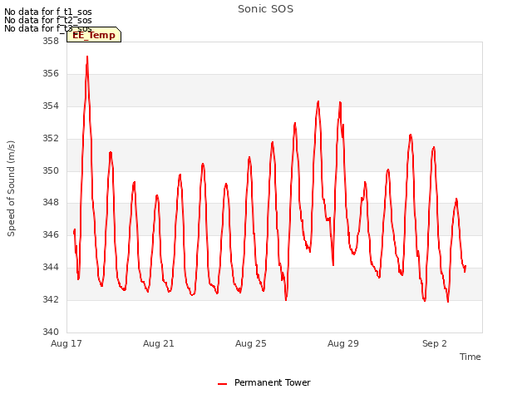This screenshot has height=399, width=532.
Task: Click the Aug 21 x-axis label
Action: pos(159,343)
